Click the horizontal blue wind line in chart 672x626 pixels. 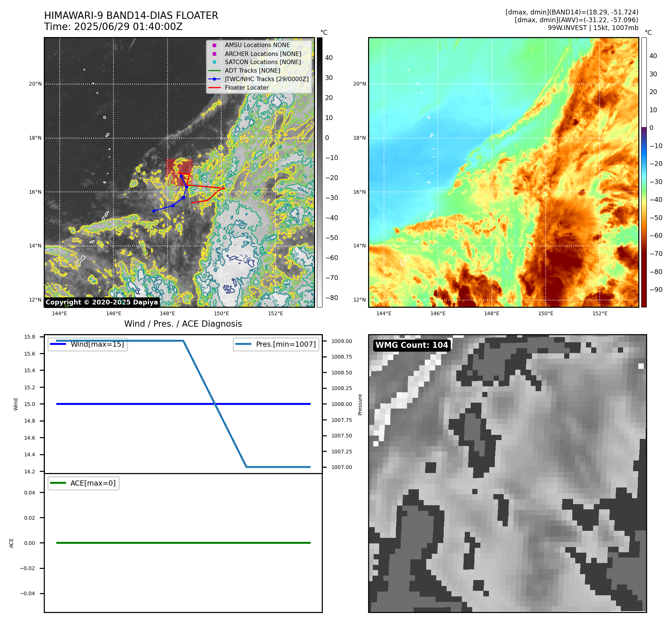coord(183,404)
